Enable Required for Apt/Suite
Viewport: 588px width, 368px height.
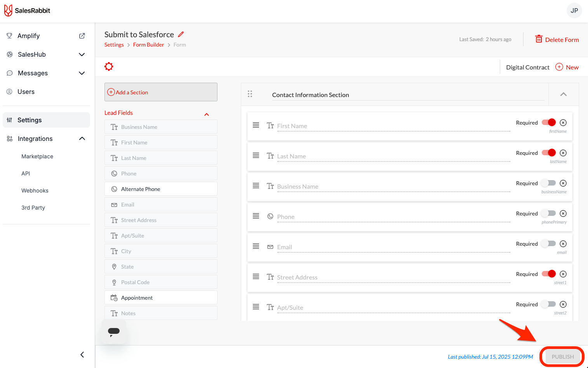pyautogui.click(x=549, y=304)
